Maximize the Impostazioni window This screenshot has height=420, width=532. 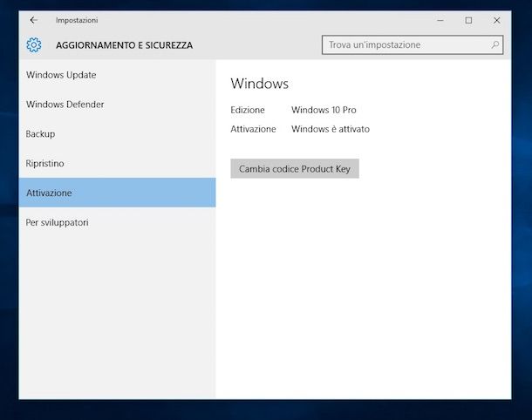468,20
